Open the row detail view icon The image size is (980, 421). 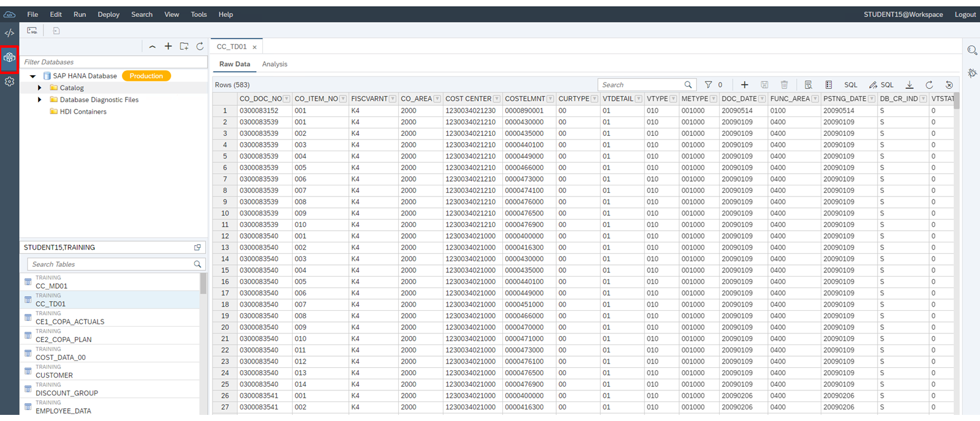coord(808,85)
